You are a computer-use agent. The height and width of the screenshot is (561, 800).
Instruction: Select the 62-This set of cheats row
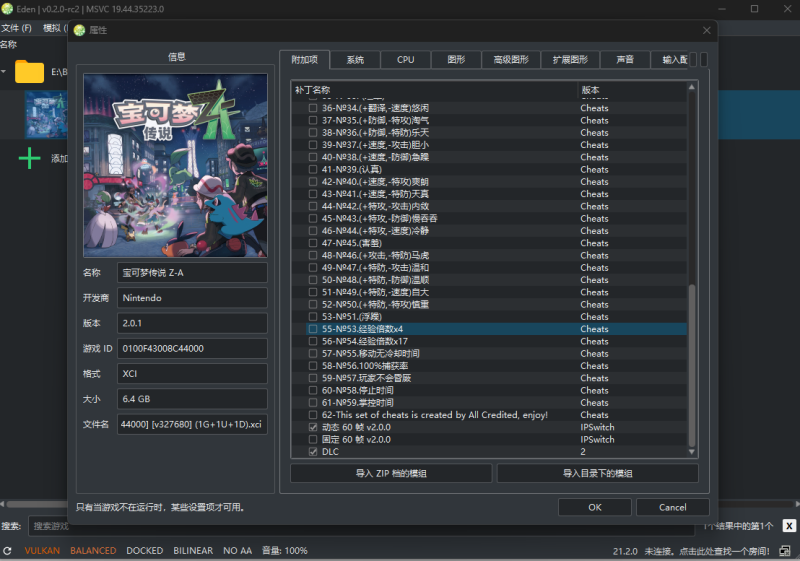click(496, 415)
